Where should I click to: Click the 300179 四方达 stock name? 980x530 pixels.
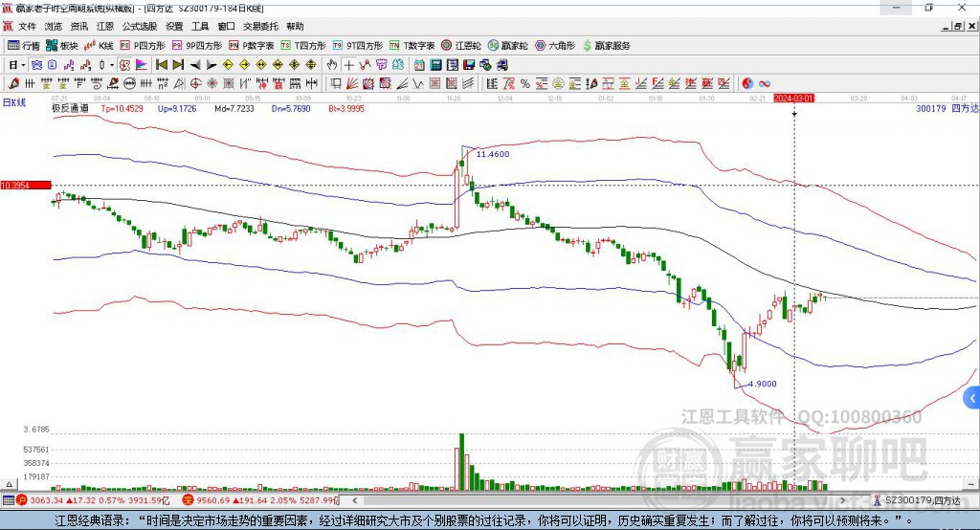click(947, 108)
